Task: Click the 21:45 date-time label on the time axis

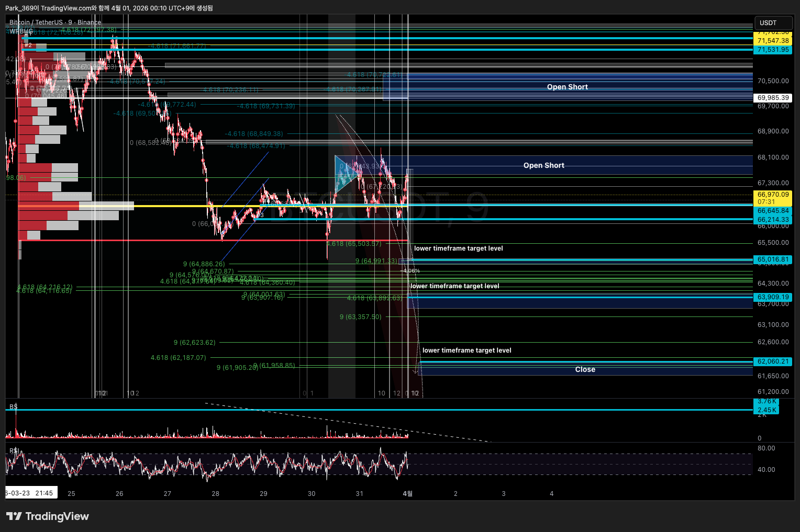Action: [31, 493]
